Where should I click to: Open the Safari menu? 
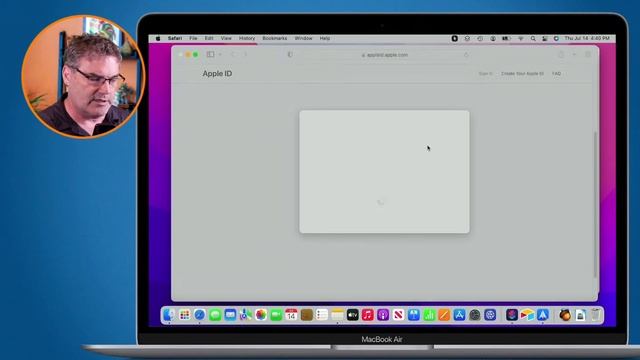point(175,38)
